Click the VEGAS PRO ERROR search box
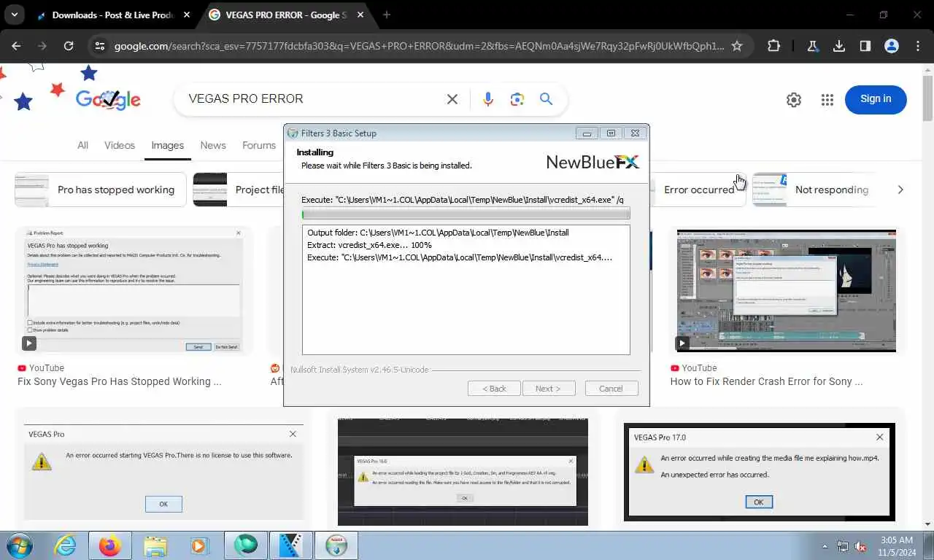 pyautogui.click(x=314, y=99)
